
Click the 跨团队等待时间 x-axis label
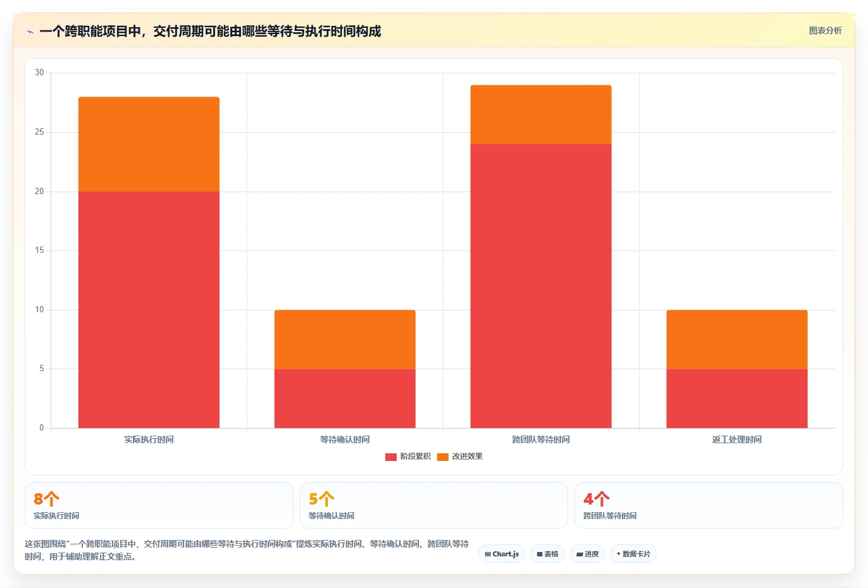541,439
